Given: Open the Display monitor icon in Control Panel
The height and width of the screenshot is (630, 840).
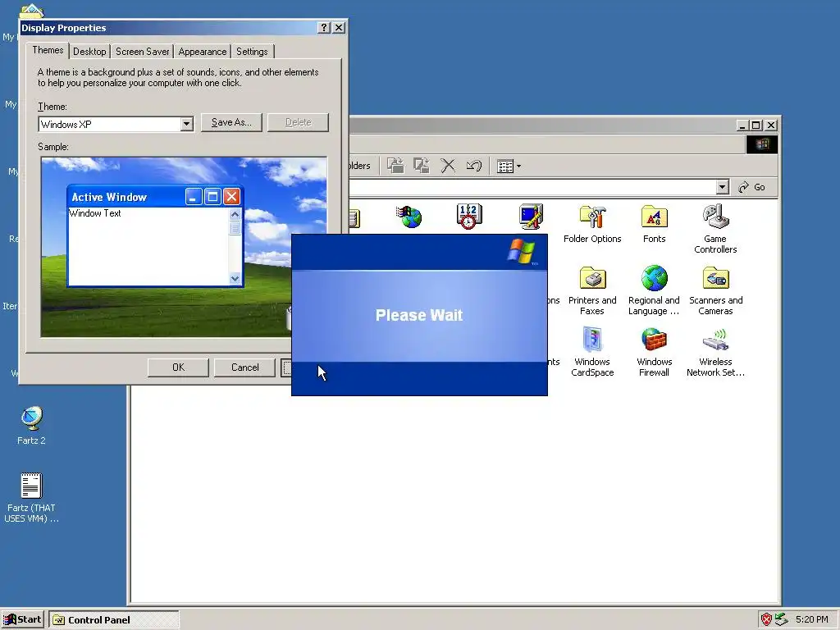Looking at the screenshot, I should click(531, 217).
